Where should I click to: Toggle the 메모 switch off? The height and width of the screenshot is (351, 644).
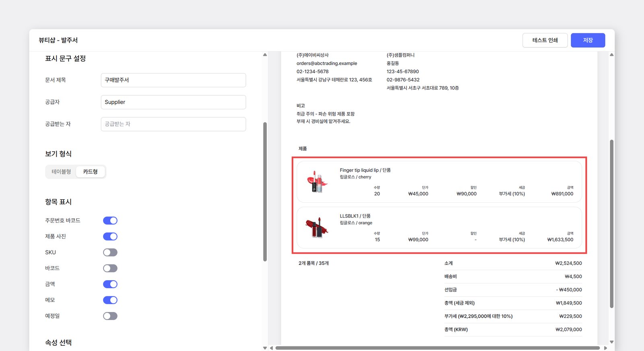(x=110, y=300)
